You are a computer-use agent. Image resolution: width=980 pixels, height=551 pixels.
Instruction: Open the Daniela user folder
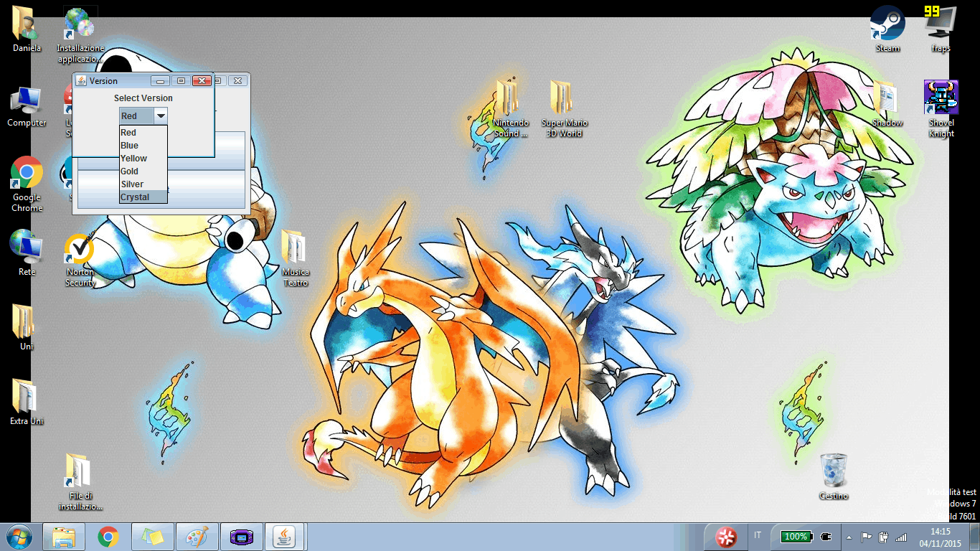click(27, 29)
